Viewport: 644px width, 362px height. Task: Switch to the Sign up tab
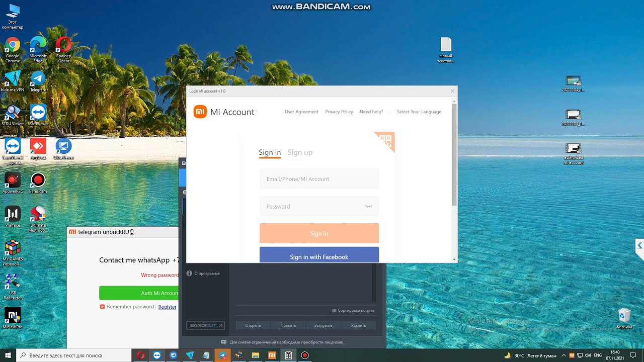point(300,152)
